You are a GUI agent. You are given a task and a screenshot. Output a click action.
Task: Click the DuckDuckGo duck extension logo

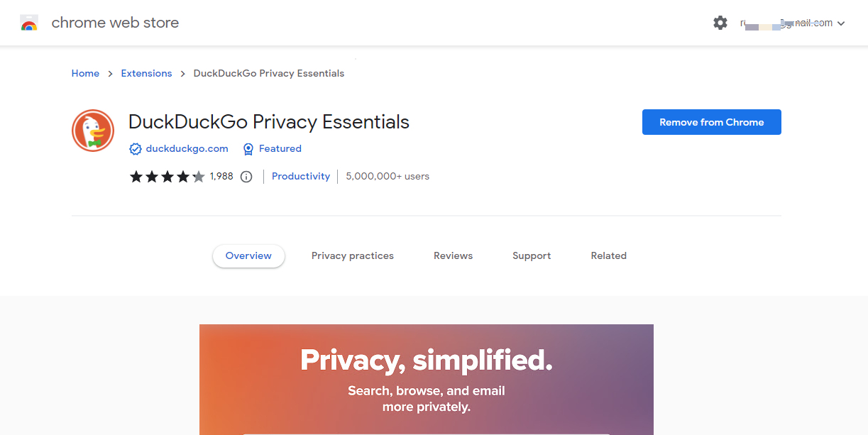93,131
